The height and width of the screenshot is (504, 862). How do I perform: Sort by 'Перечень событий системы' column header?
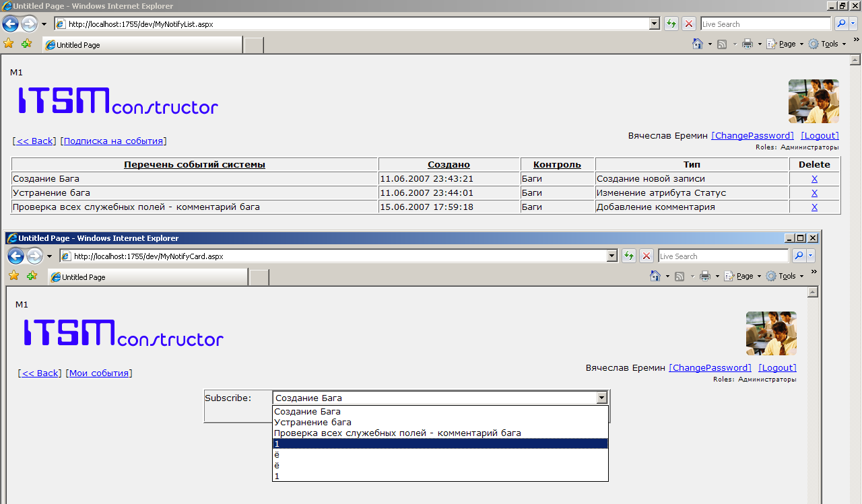point(195,164)
